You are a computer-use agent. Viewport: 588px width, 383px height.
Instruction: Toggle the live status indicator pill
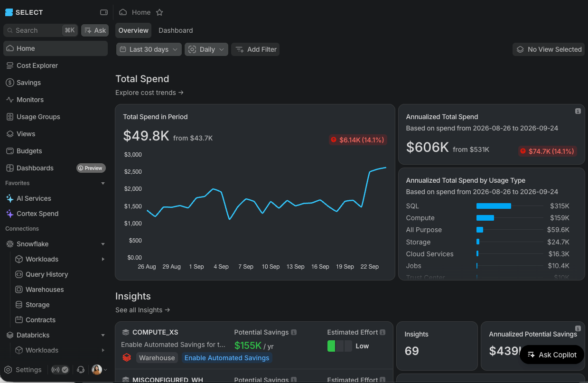coord(60,370)
